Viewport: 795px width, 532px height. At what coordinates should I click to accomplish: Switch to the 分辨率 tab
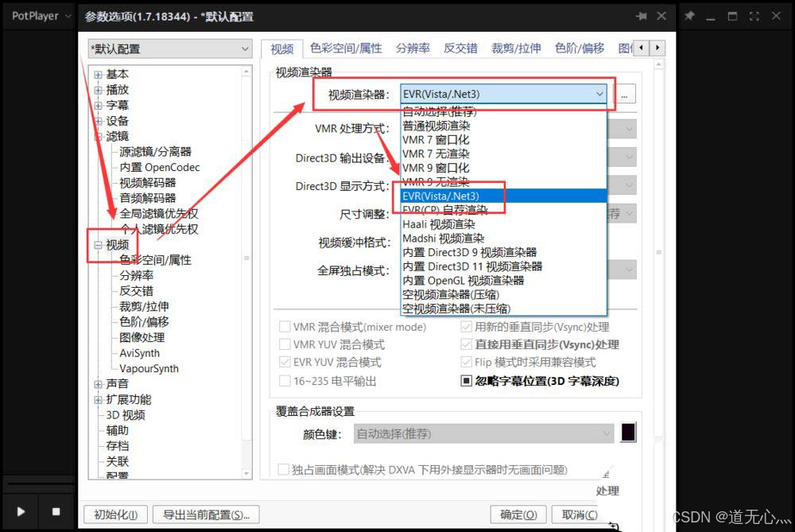pos(413,49)
